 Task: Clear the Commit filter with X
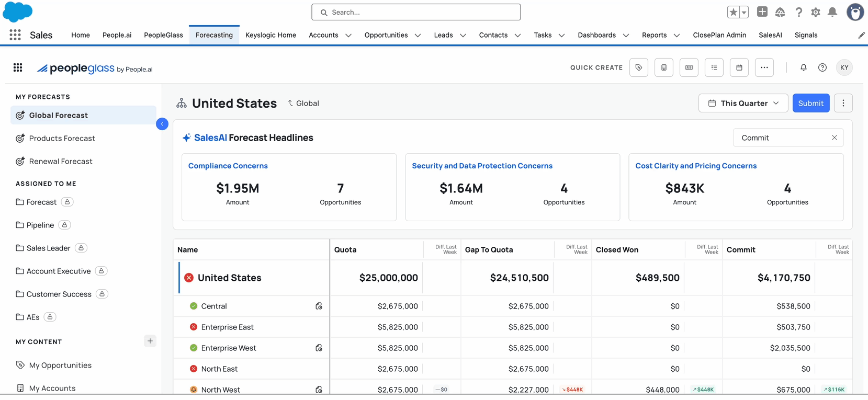pos(835,138)
